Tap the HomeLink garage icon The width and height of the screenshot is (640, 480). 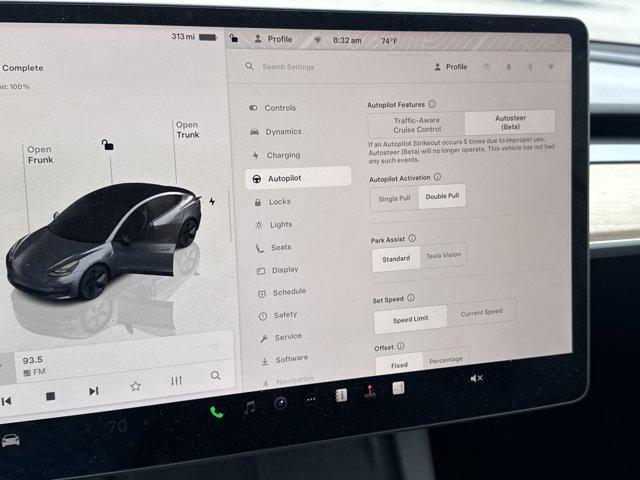[487, 67]
